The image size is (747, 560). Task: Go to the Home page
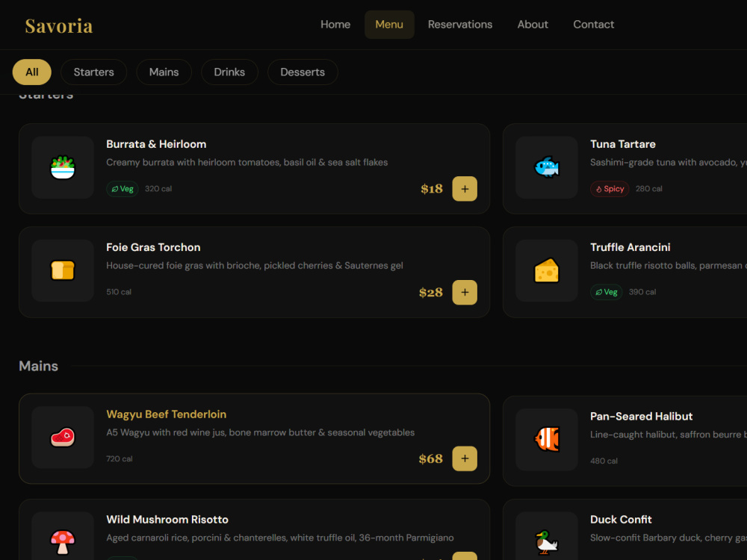click(335, 25)
